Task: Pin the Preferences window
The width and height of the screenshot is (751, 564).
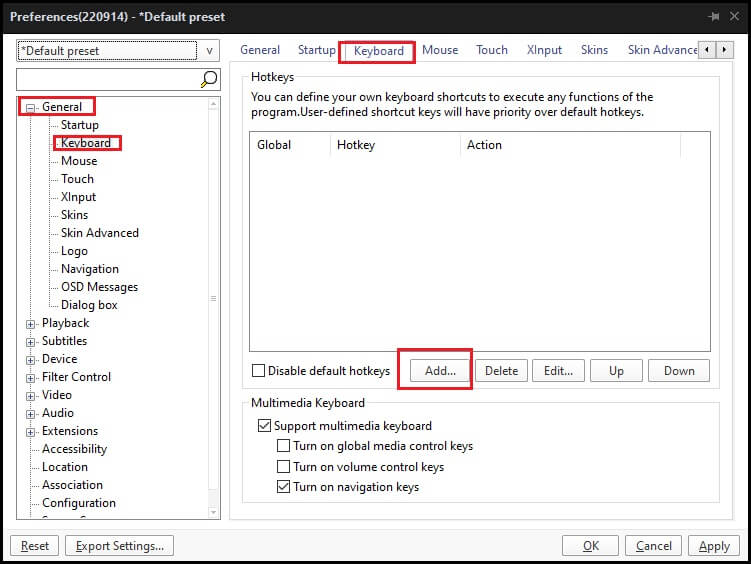Action: [714, 17]
